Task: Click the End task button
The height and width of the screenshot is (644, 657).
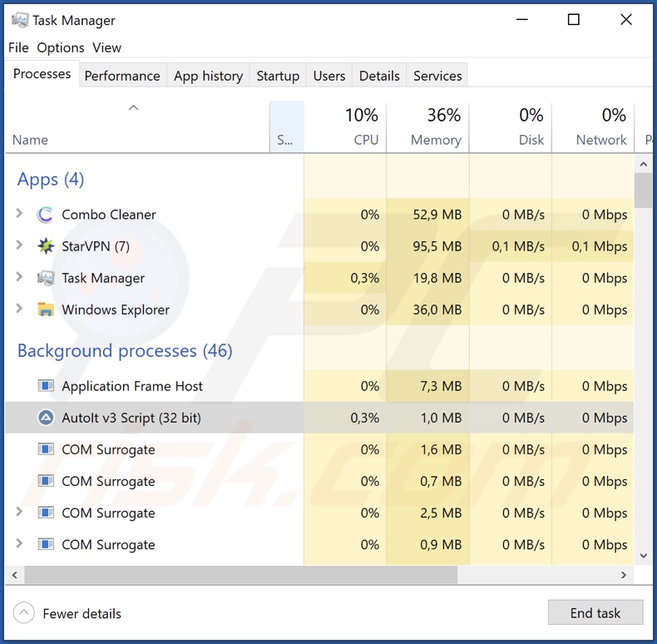Action: (x=595, y=612)
